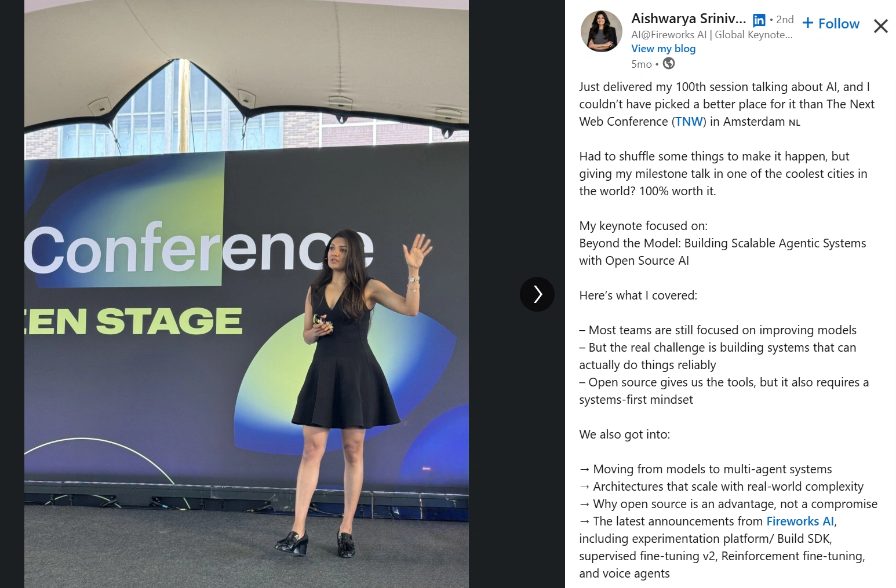Click the dark margin left of photo
The width and height of the screenshot is (896, 588).
click(12, 294)
